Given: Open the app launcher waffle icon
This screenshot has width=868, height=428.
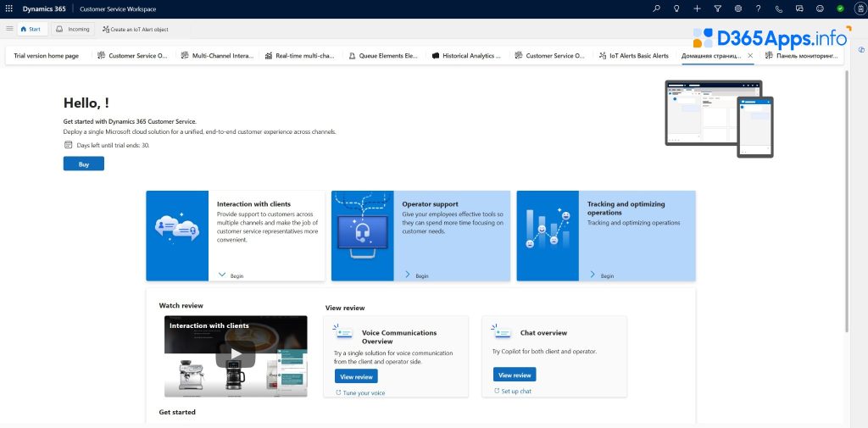Looking at the screenshot, I should pos(8,8).
